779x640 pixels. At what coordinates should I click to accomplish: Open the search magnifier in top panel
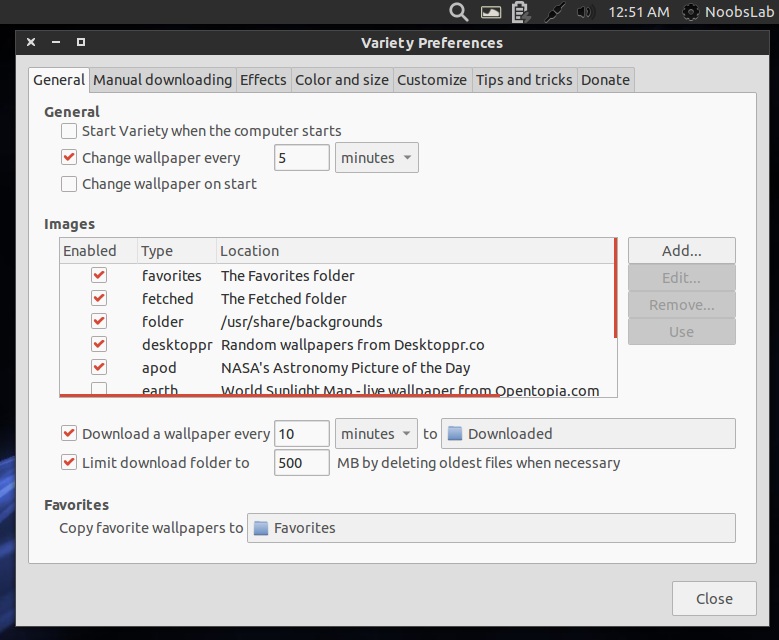point(458,12)
